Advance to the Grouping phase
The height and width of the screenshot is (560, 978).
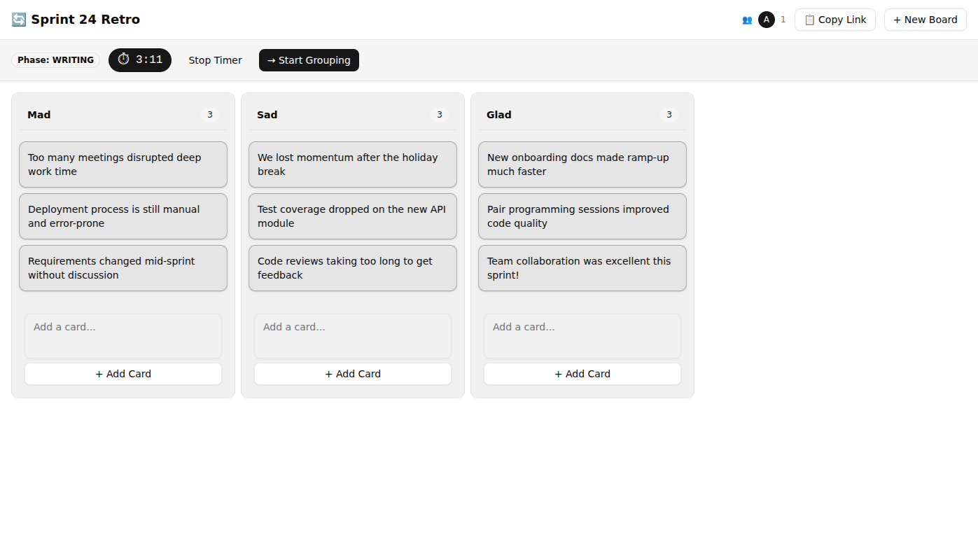click(309, 60)
